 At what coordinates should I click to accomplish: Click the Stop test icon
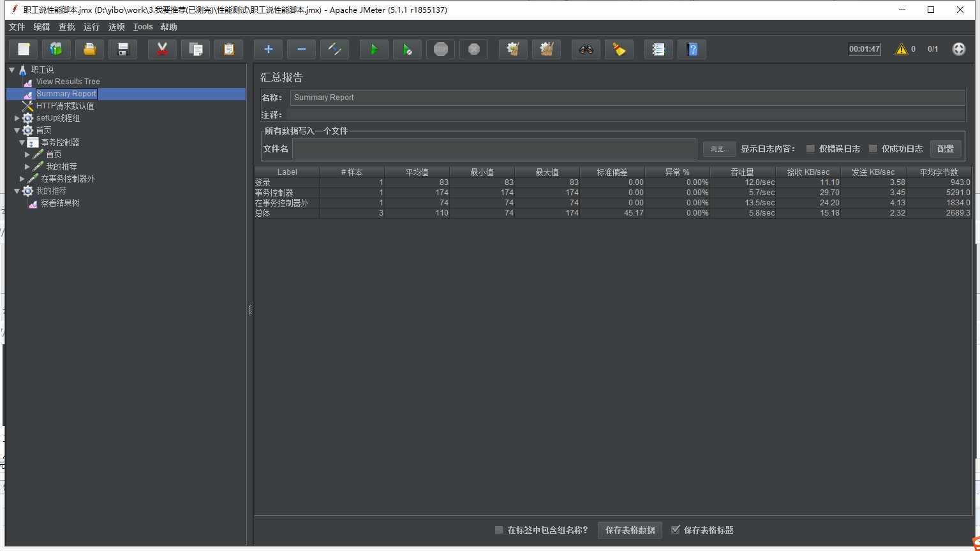click(x=441, y=49)
